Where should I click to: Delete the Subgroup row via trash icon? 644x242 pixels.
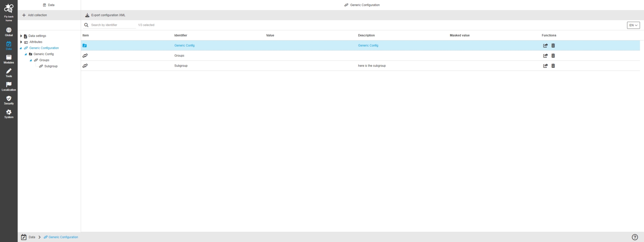(553, 66)
